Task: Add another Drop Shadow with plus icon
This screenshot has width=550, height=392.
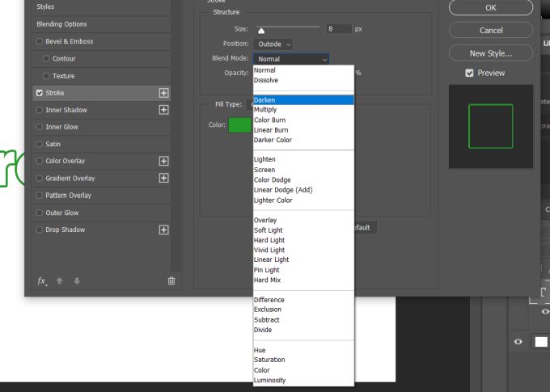Action: point(163,230)
